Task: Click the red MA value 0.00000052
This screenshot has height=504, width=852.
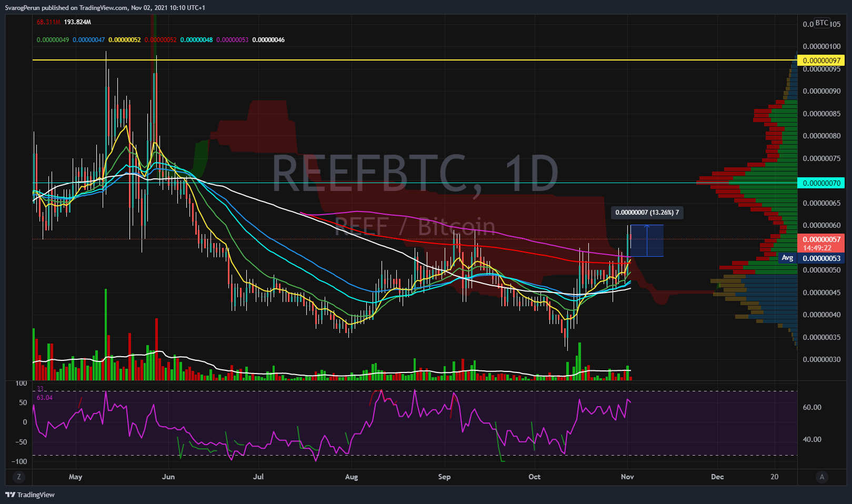Action: pos(161,40)
